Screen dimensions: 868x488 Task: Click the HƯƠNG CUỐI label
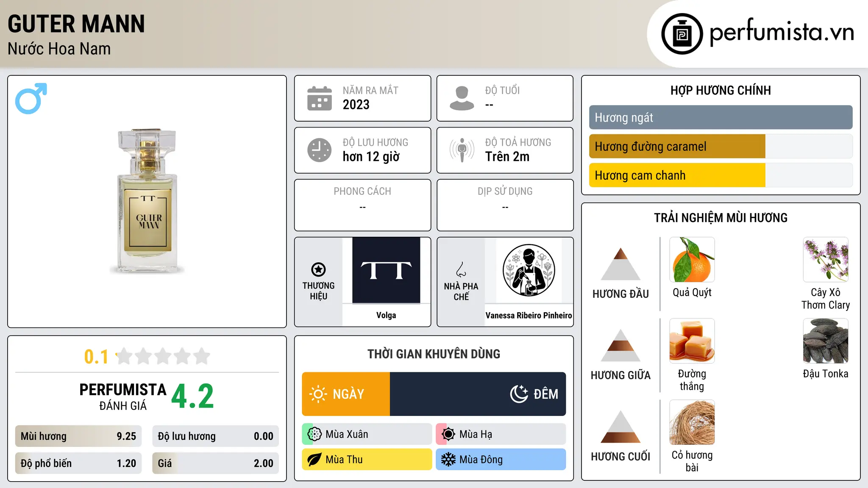pyautogui.click(x=621, y=457)
